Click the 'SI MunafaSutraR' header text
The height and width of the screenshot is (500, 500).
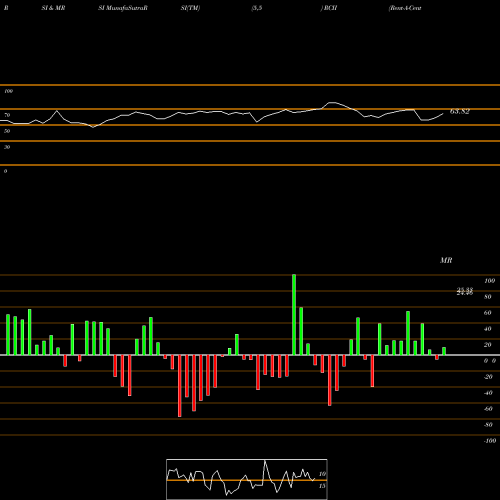click(123, 8)
